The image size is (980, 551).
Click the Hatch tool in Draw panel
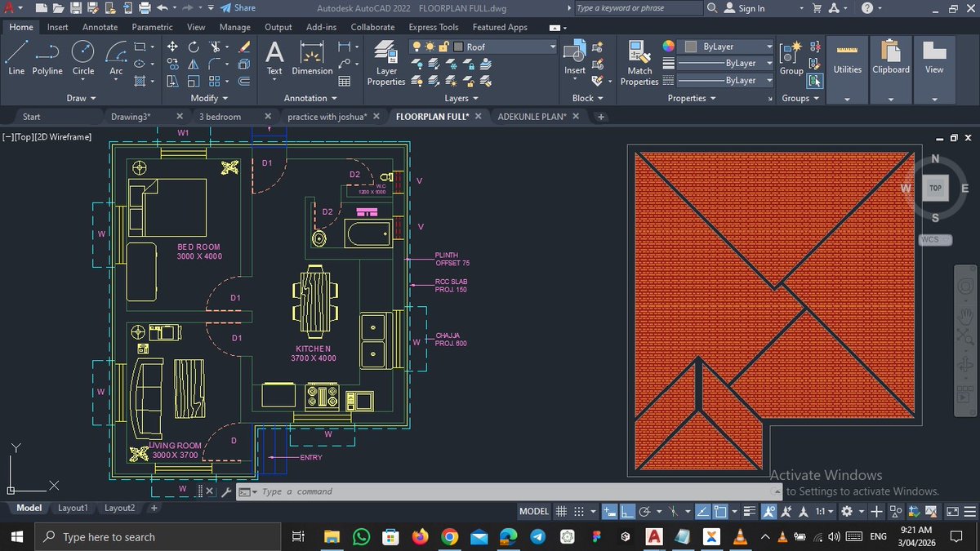(x=140, y=81)
